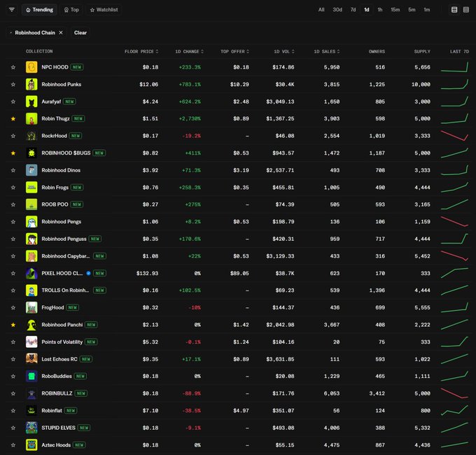Open Robinflat collection avatar
476x455 pixels.
point(31,411)
